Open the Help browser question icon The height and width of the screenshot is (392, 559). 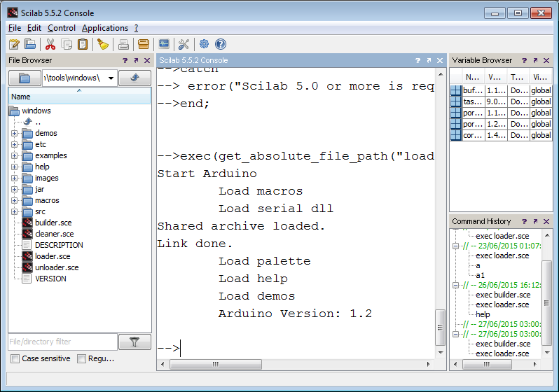(x=221, y=44)
